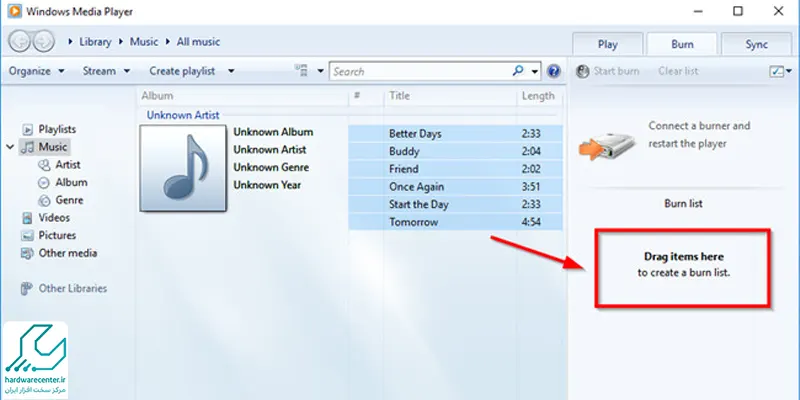800x400 pixels.
Task: Click the Start burn disc icon
Action: pos(582,71)
